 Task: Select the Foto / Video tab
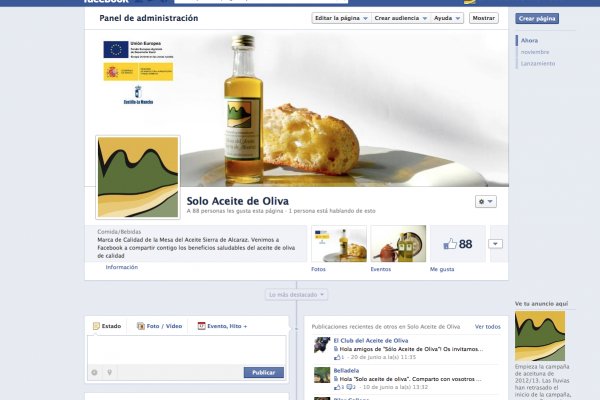159,326
